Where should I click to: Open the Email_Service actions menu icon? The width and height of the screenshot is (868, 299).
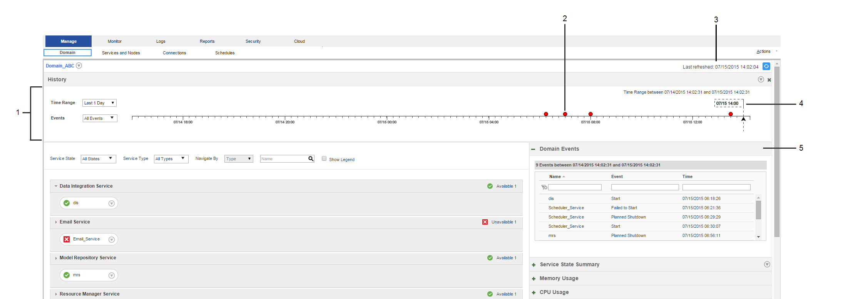pos(111,240)
